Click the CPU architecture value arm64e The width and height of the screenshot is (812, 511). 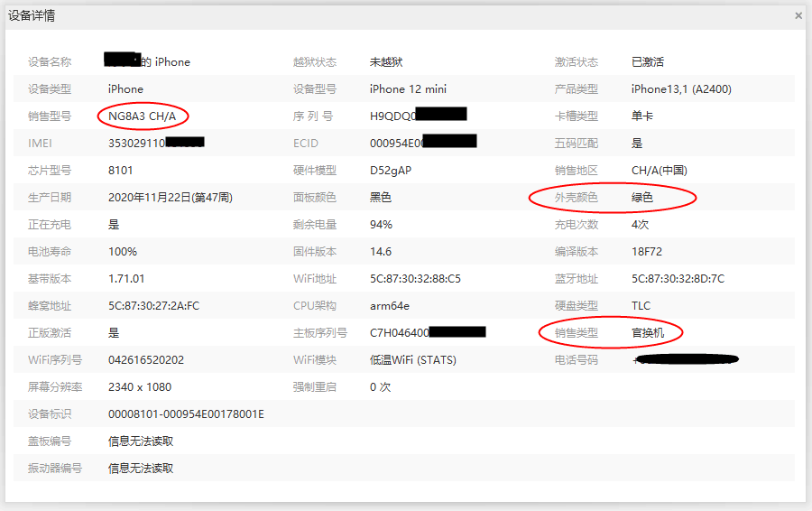pos(390,306)
